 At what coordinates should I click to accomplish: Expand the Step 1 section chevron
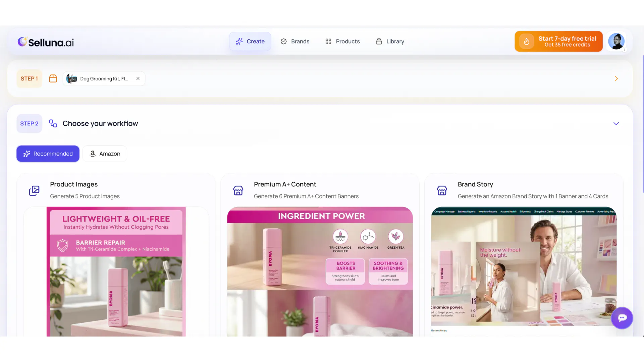coord(616,79)
